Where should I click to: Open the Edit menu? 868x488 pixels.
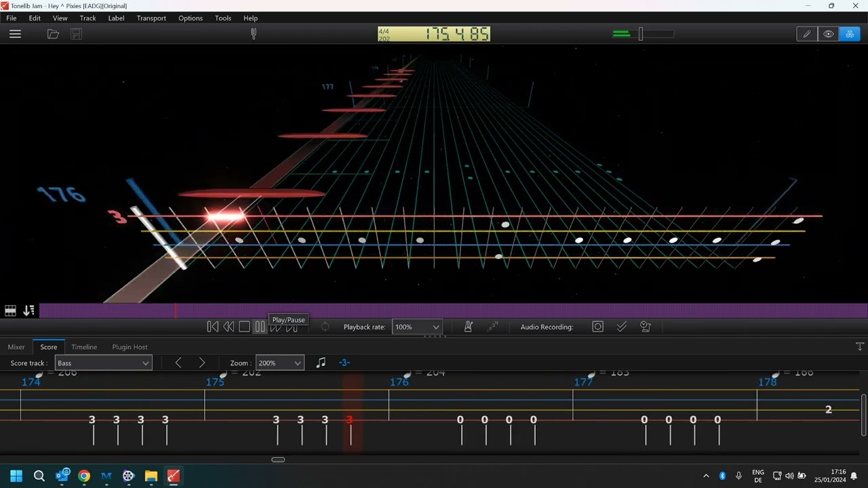tap(35, 18)
